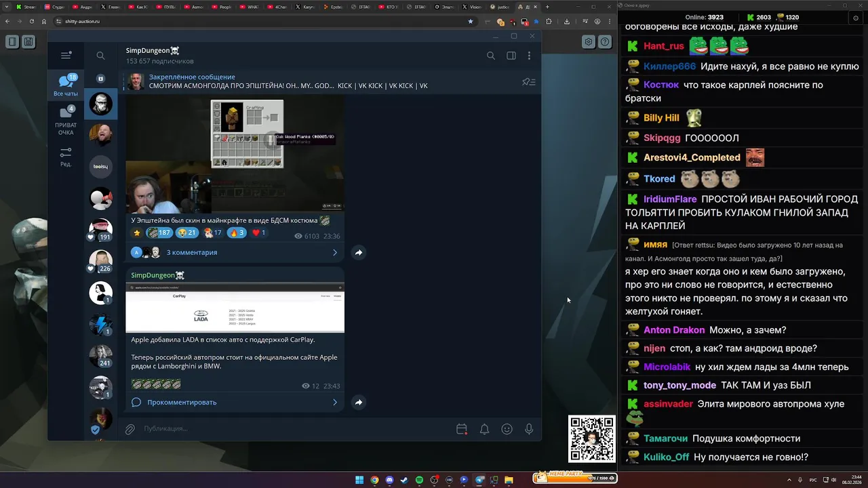
Task: Reload the shitty-auction.ru page
Action: [x=32, y=21]
